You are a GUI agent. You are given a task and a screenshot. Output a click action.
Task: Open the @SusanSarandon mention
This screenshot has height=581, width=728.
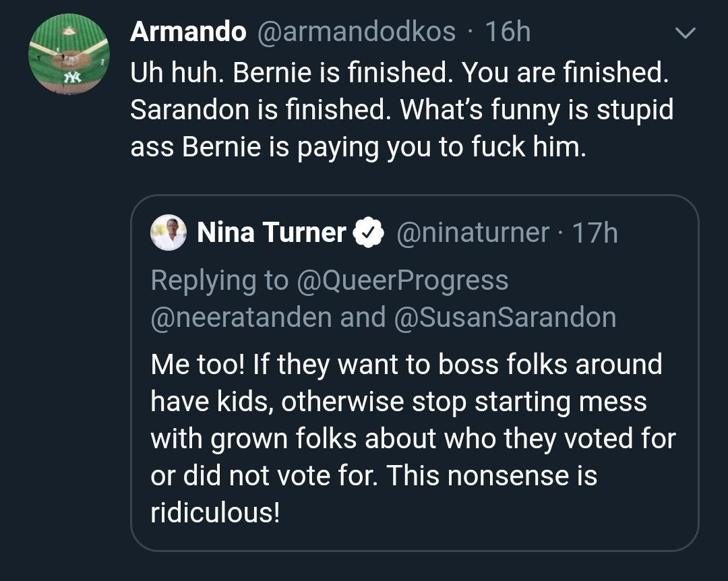tap(505, 317)
